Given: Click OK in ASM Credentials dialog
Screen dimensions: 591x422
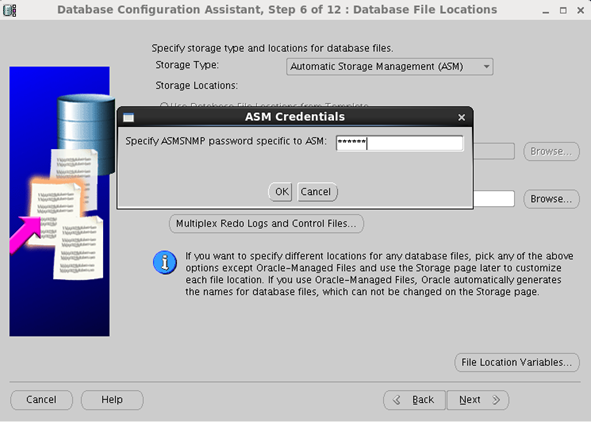Looking at the screenshot, I should point(280,192).
